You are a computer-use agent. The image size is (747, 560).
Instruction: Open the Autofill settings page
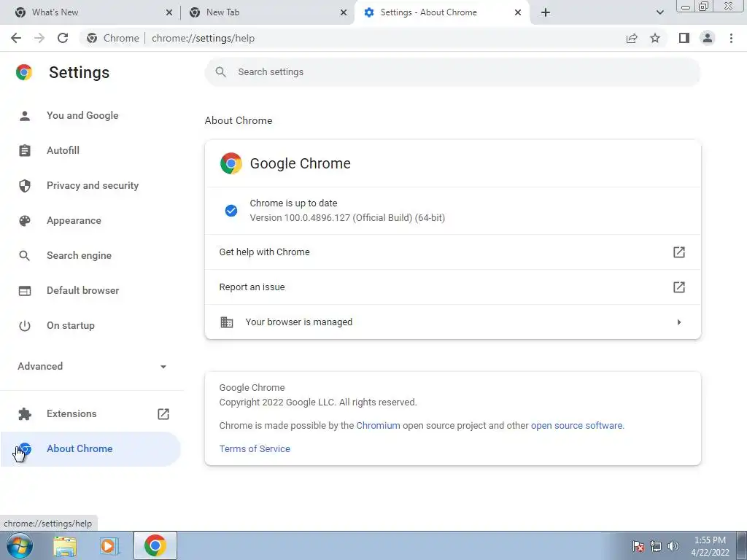(x=90, y=150)
